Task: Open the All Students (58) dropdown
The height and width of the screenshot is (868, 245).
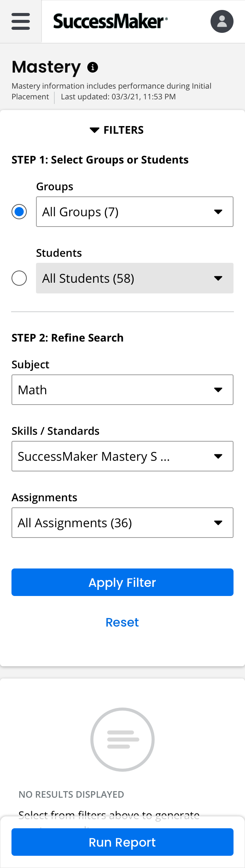Action: [x=135, y=278]
